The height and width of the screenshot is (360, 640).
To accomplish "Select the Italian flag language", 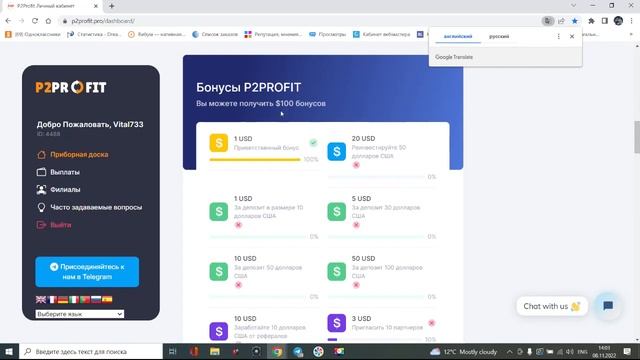I will 74,299.
